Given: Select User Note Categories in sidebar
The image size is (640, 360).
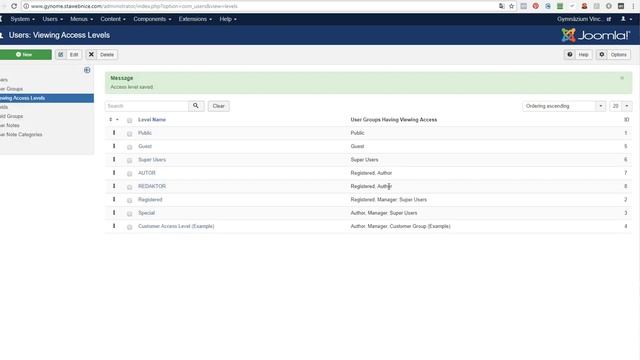Looking at the screenshot, I should 21,134.
